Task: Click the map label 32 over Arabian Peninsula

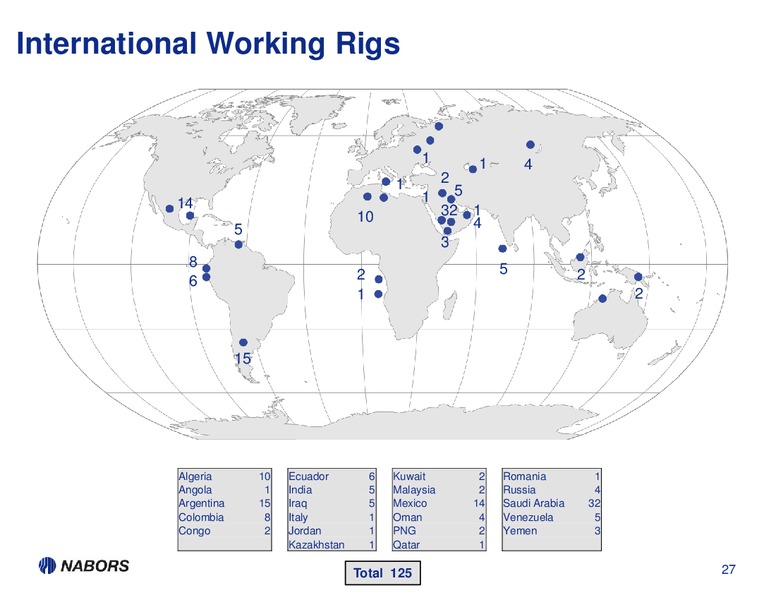Action: click(x=449, y=209)
